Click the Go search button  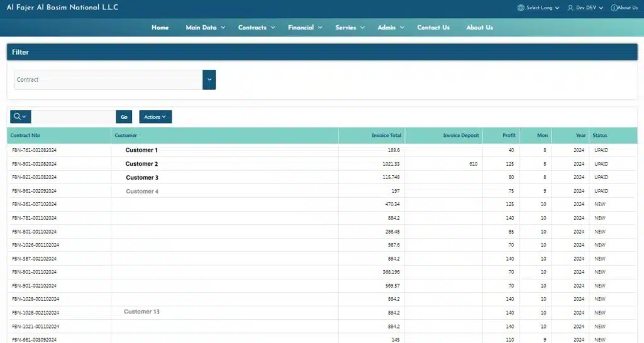[x=124, y=116]
